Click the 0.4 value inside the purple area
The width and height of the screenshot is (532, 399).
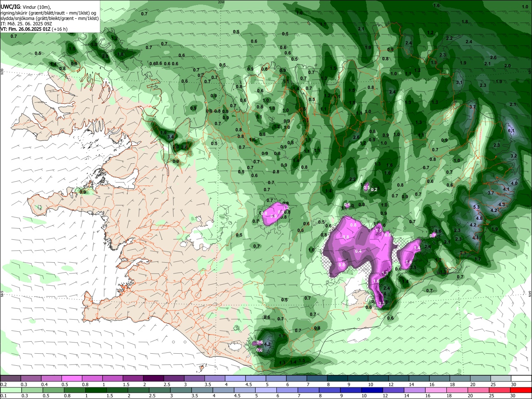coord(358,251)
